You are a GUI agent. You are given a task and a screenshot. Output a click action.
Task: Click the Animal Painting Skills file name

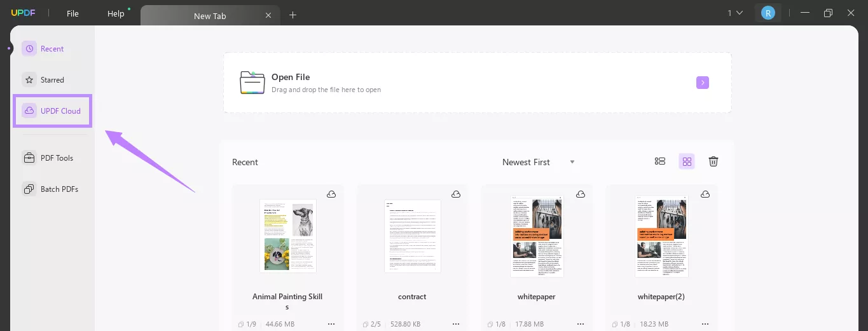[x=287, y=302]
